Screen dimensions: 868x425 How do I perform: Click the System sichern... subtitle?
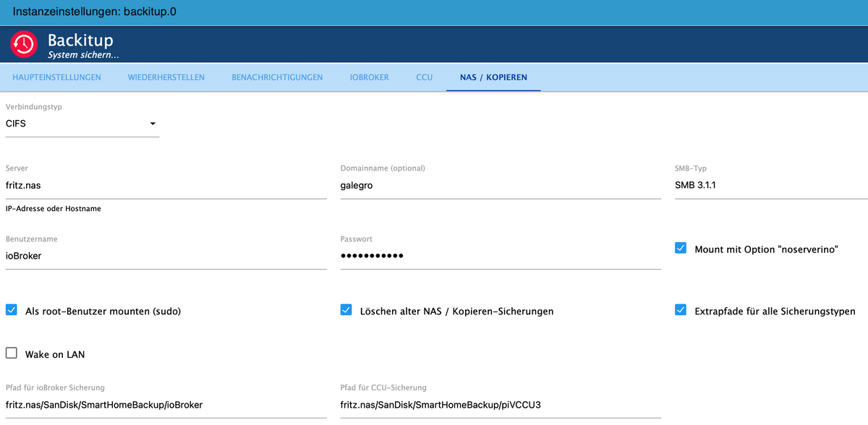(83, 55)
